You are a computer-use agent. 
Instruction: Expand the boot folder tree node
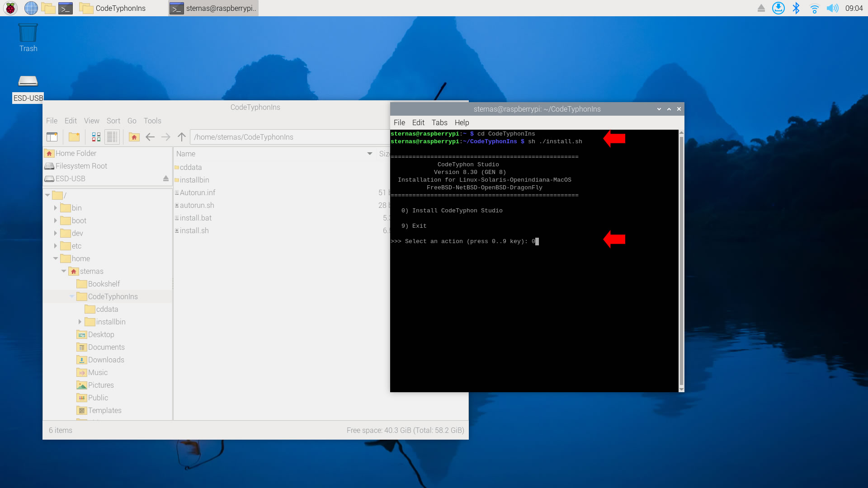[56, 221]
